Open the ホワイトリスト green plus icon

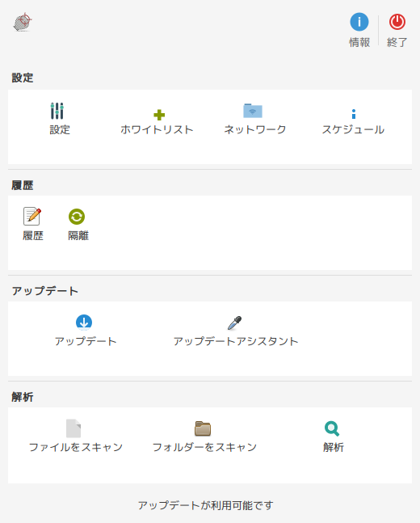pos(159,115)
